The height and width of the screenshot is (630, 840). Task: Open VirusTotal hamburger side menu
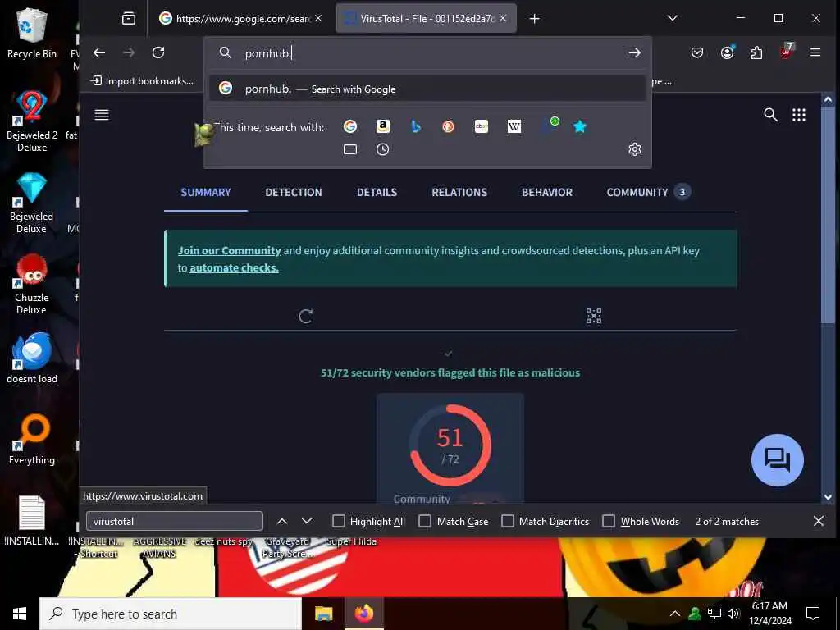[102, 115]
